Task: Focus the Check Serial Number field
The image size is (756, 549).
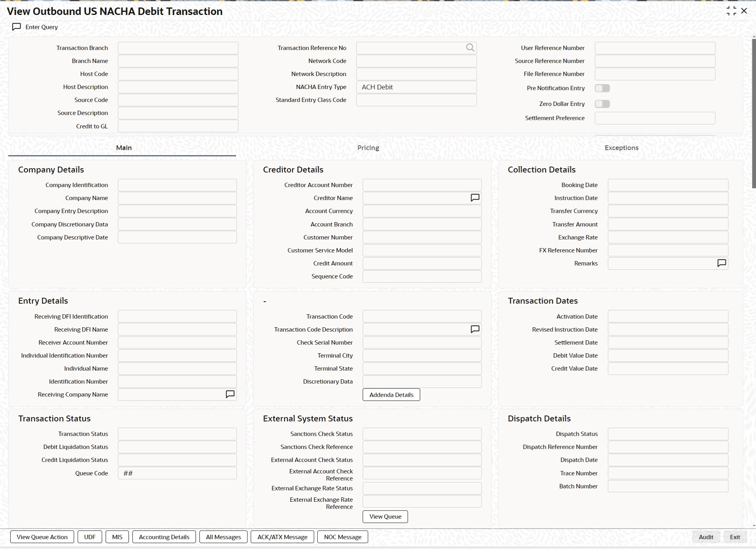Action: [422, 343]
